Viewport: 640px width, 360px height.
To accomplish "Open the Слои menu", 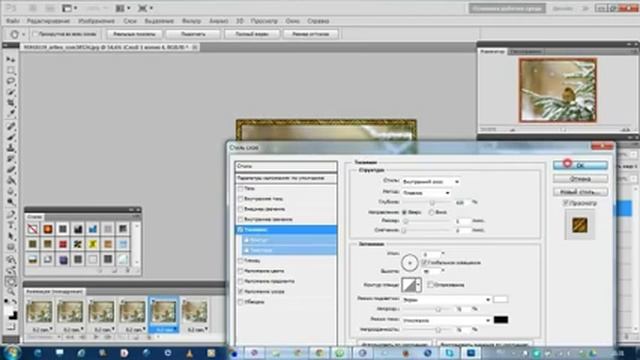I will click(130, 21).
